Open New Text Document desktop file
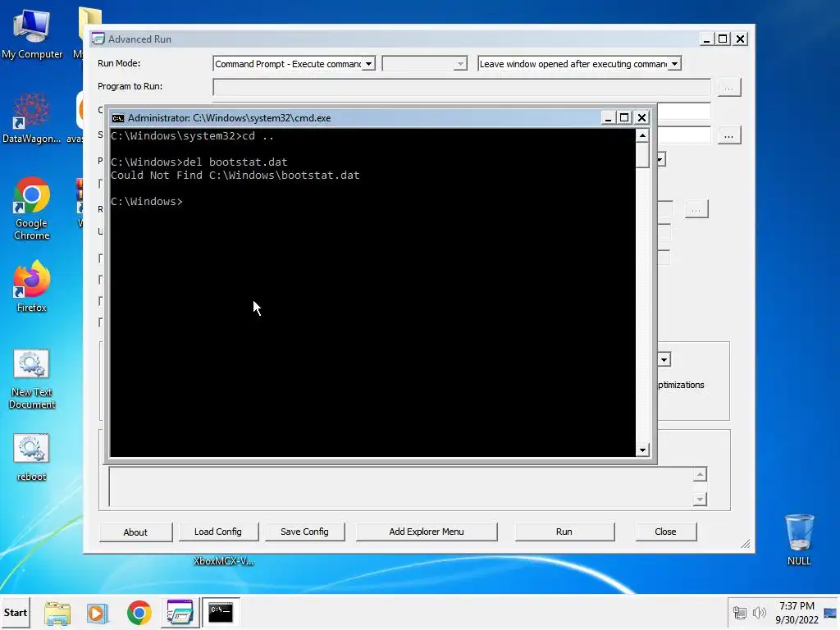This screenshot has height=630, width=840. tap(32, 379)
